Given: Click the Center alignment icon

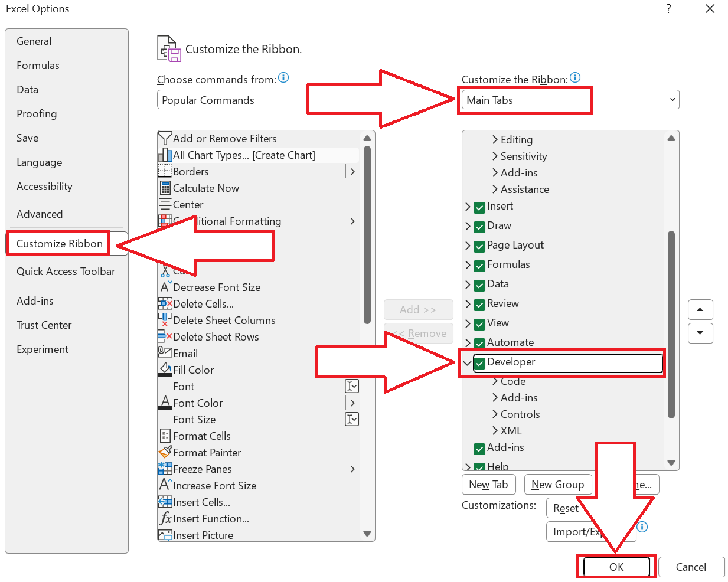Looking at the screenshot, I should (165, 205).
